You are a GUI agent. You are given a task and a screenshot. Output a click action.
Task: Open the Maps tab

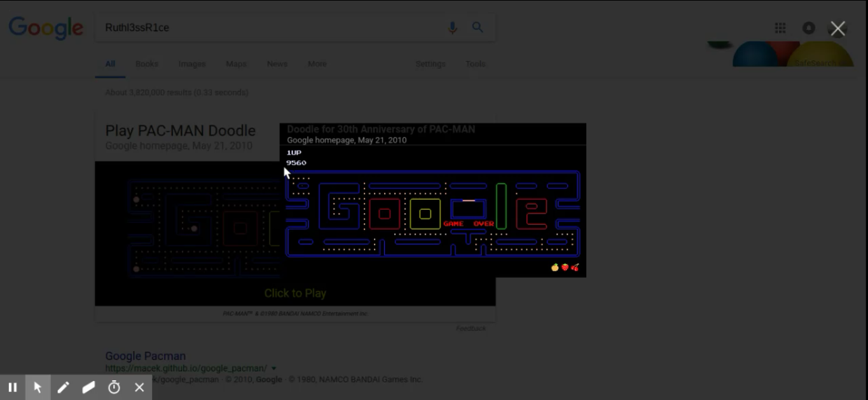[x=236, y=64]
